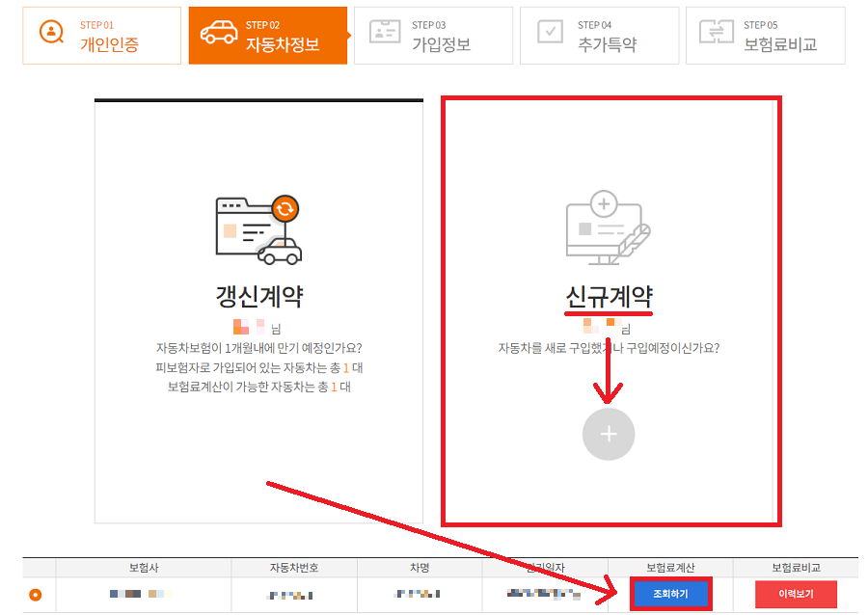Click the compare arrows icon in STEP 05
Viewport: 868px width, 615px height.
[x=717, y=31]
